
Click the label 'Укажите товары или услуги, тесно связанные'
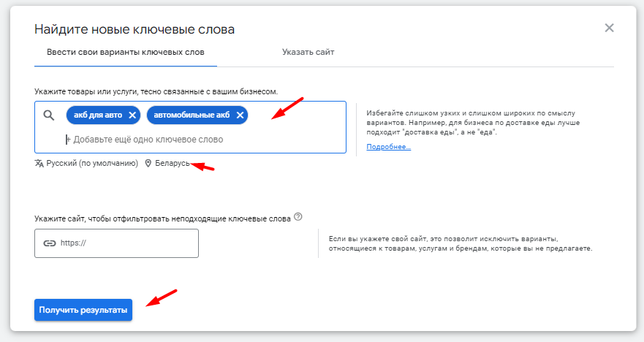156,91
